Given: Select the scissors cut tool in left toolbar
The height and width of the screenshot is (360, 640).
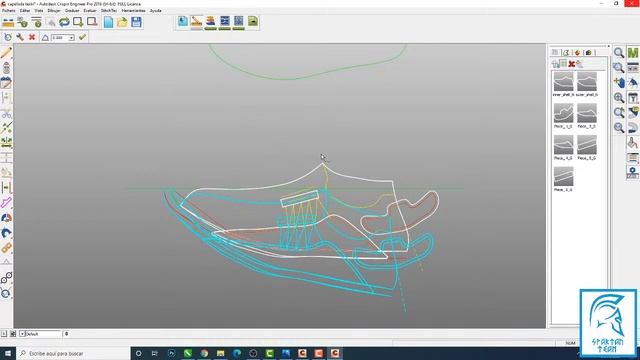Looking at the screenshot, I should coord(6,114).
